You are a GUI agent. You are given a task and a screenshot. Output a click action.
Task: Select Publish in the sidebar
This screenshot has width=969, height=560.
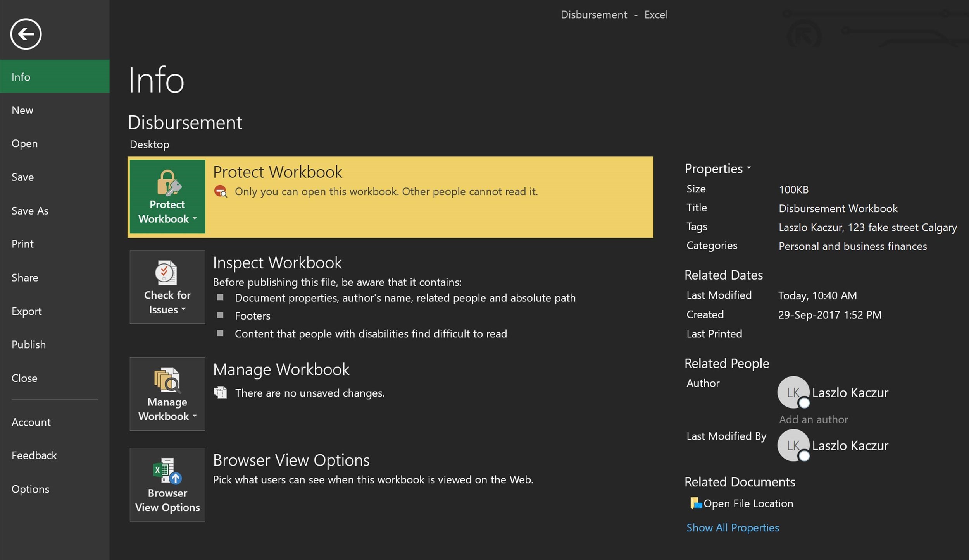pyautogui.click(x=55, y=345)
